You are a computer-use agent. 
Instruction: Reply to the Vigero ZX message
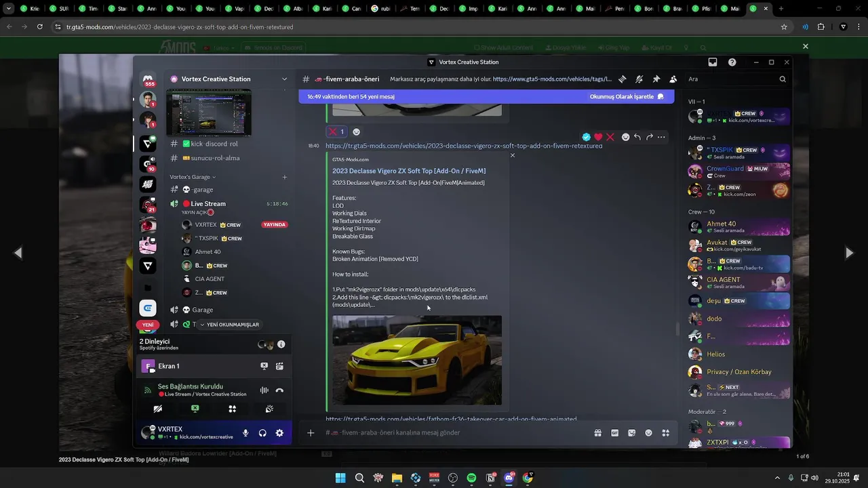(x=637, y=137)
